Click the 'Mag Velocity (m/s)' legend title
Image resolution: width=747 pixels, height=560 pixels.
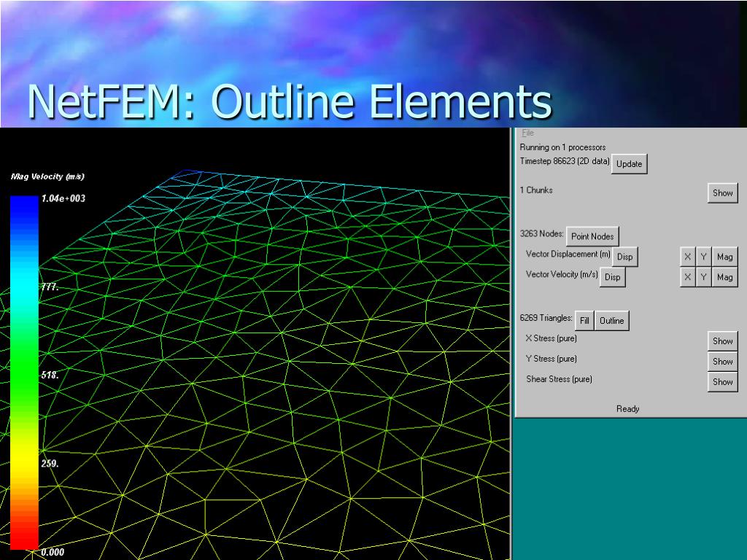(x=47, y=176)
